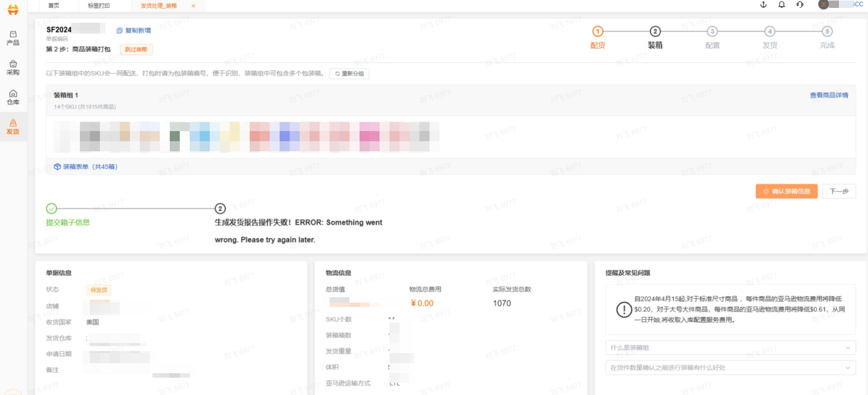Click the 重新分组 regroup button

coord(349,74)
